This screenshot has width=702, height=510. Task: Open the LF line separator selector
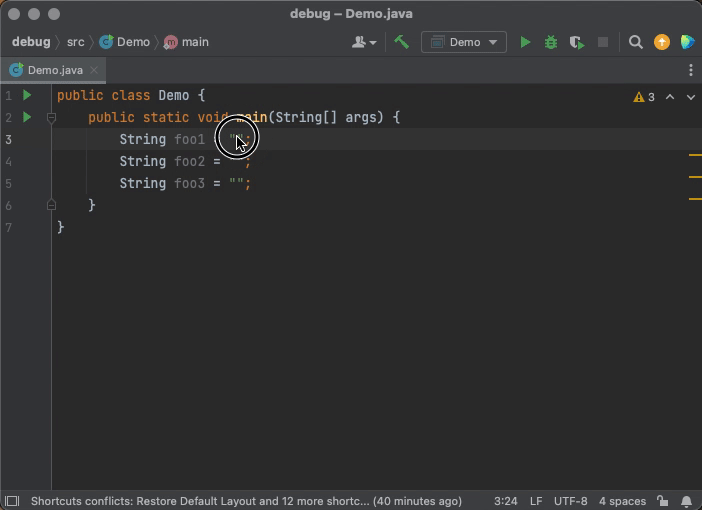tap(536, 501)
